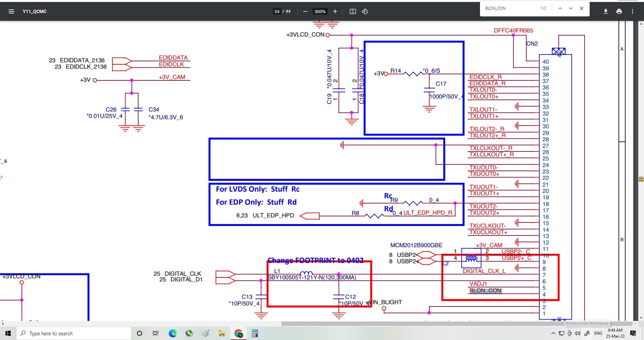Open Microsoft Edge from the taskbar

coord(172,333)
